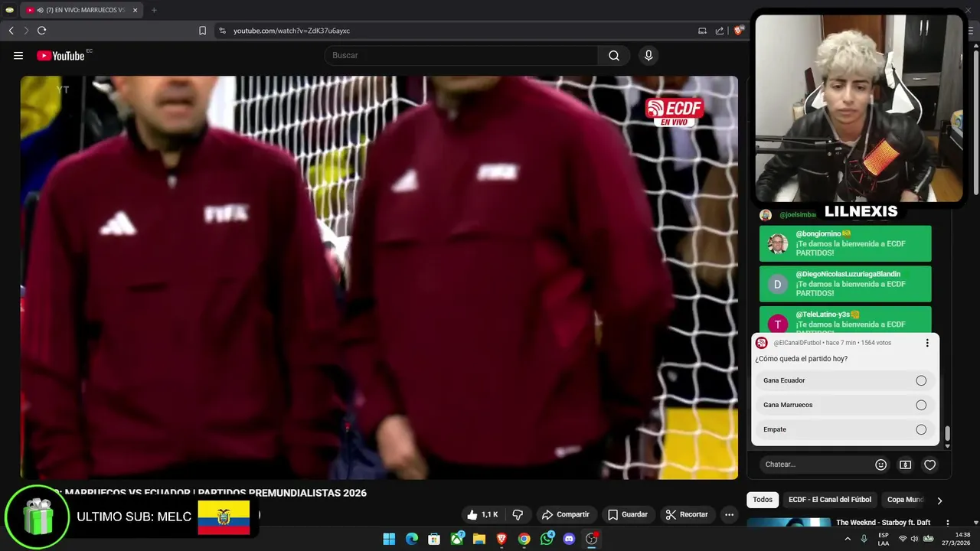This screenshot has width=980, height=551.
Task: Click the Brave Shields lion icon
Action: pos(738,31)
